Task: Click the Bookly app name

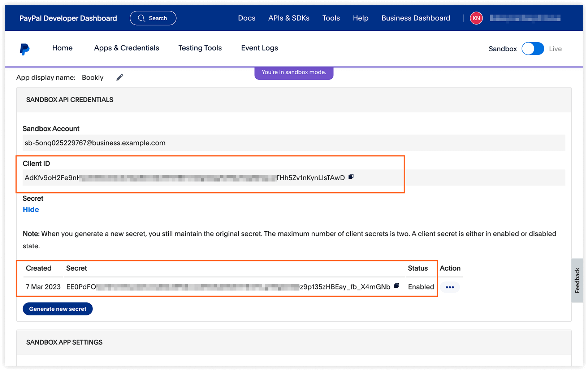Action: [x=93, y=78]
